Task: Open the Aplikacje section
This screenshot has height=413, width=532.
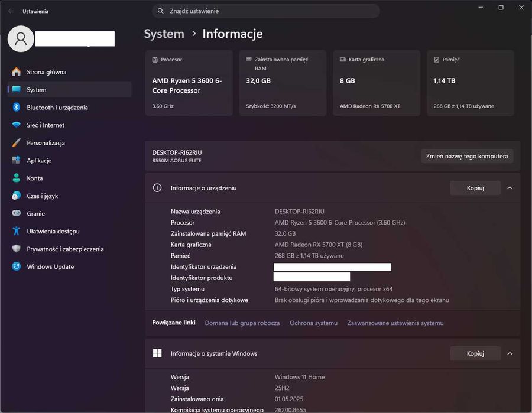Action: tap(69, 160)
